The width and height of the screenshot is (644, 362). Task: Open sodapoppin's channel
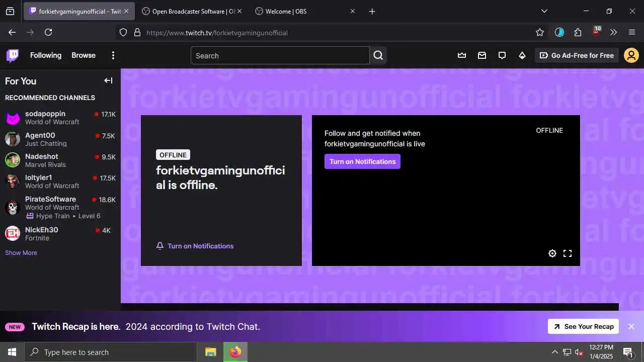tap(60, 118)
